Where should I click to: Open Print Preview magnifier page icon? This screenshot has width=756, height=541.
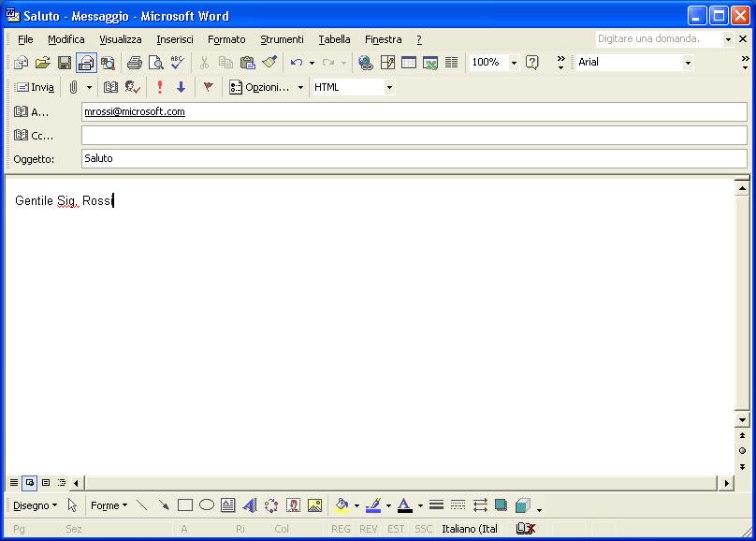(x=155, y=63)
